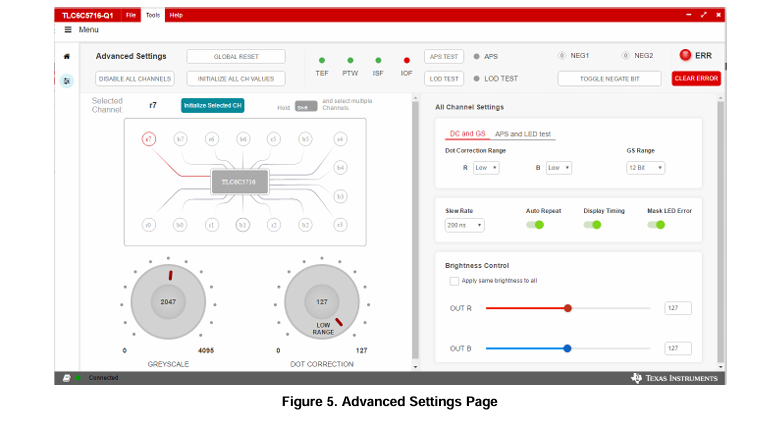Open the Tools menu
The image size is (767, 428).
click(152, 15)
